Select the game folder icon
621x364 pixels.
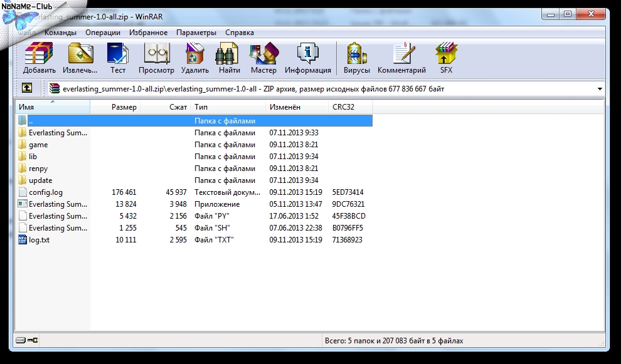[23, 145]
